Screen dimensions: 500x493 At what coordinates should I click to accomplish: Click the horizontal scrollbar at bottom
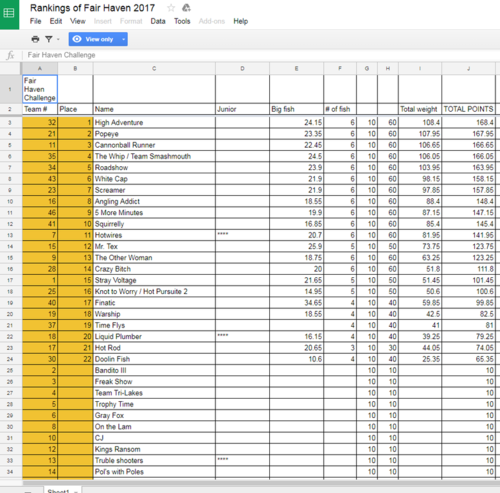point(260,483)
